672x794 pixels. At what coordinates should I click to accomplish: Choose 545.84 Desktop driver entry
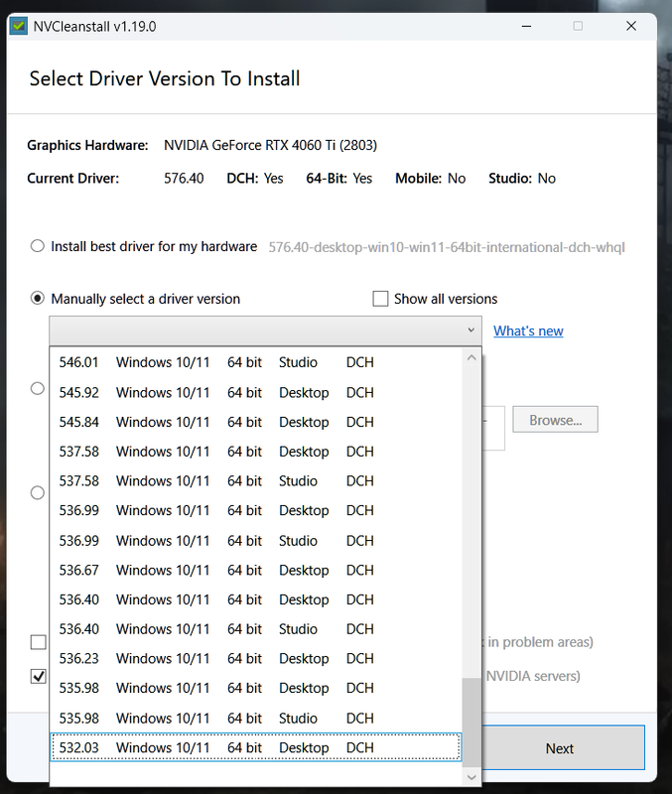point(256,422)
